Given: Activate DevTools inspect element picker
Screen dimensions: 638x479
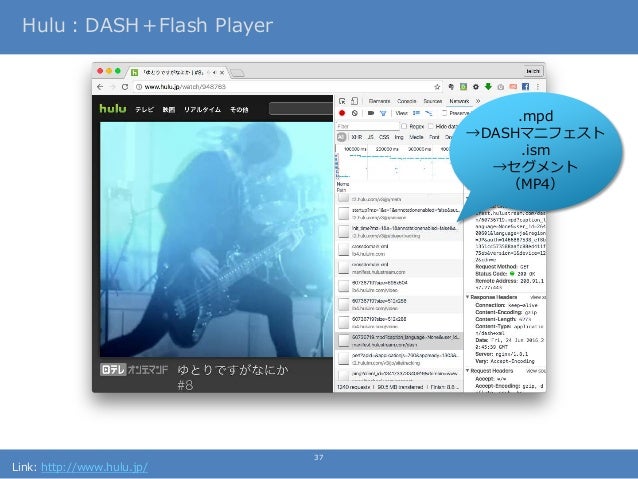Looking at the screenshot, I should pyautogui.click(x=342, y=101).
